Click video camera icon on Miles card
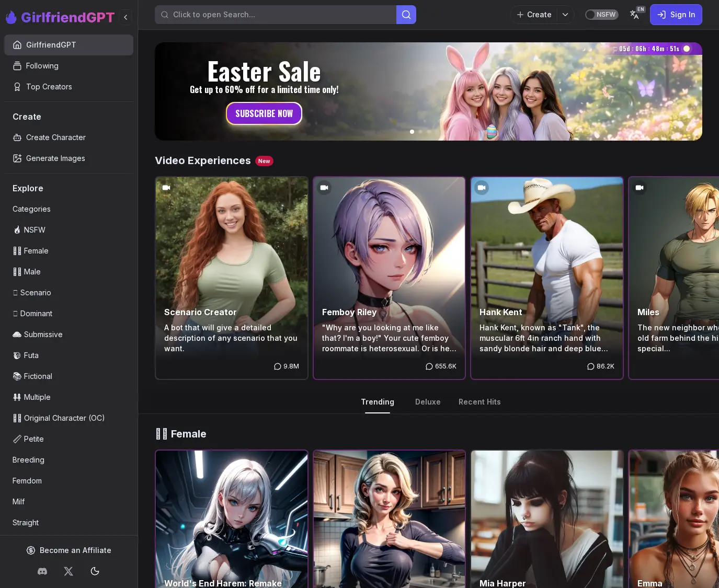Image resolution: width=719 pixels, height=588 pixels. click(640, 188)
